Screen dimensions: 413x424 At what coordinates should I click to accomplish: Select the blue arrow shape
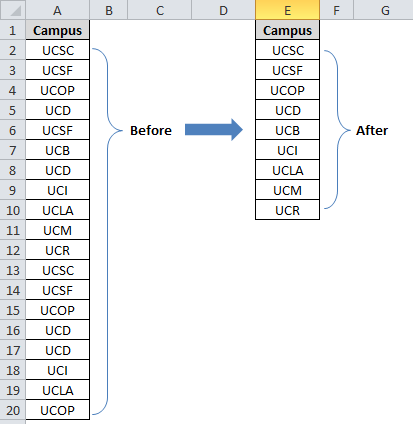(214, 130)
